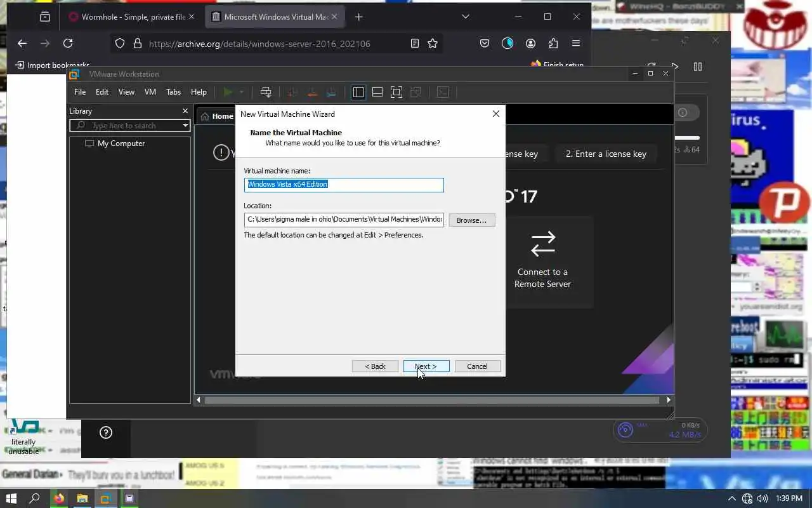Click the VMware horizontal scrollbar thumb
812x508 pixels.
click(431, 400)
